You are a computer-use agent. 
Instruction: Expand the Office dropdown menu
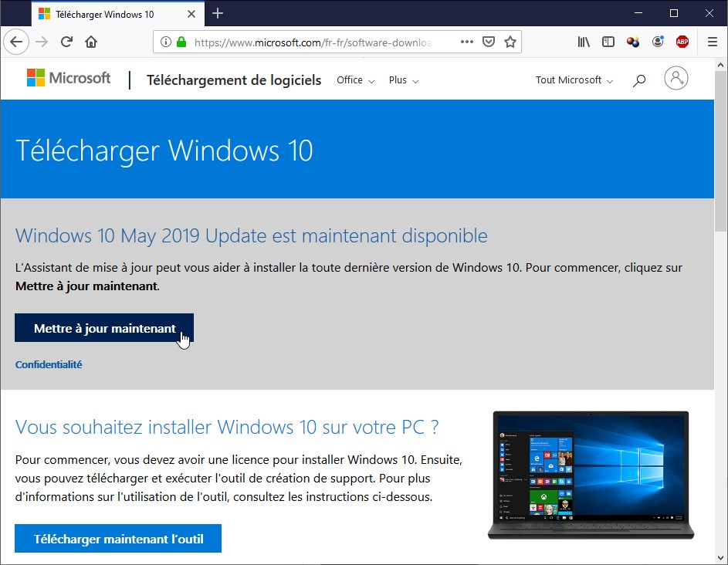tap(355, 80)
